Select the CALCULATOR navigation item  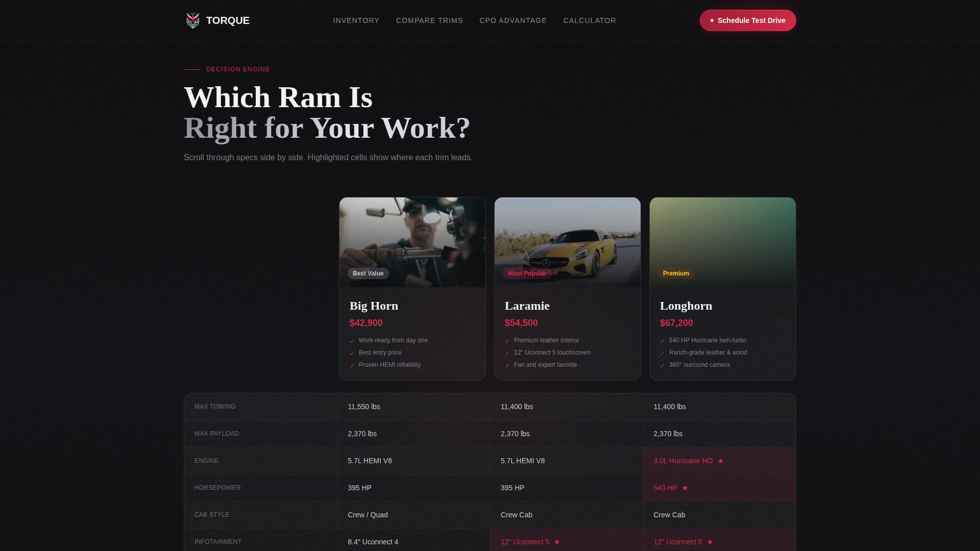590,20
